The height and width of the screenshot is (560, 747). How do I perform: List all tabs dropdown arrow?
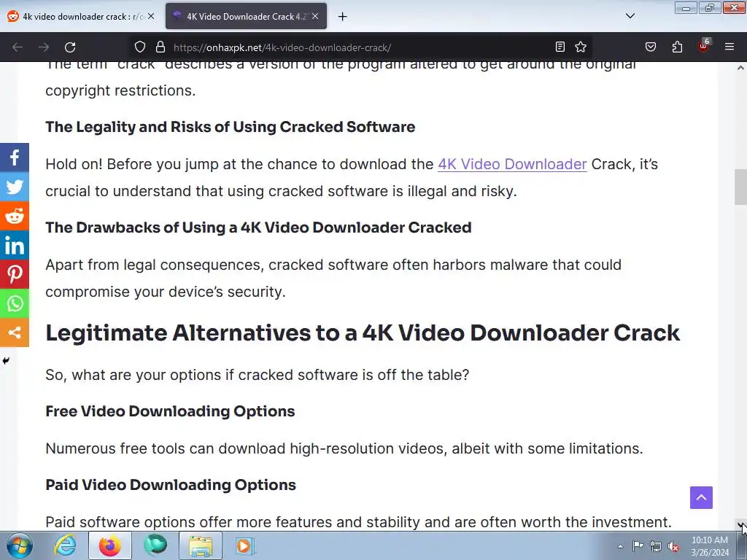[630, 16]
